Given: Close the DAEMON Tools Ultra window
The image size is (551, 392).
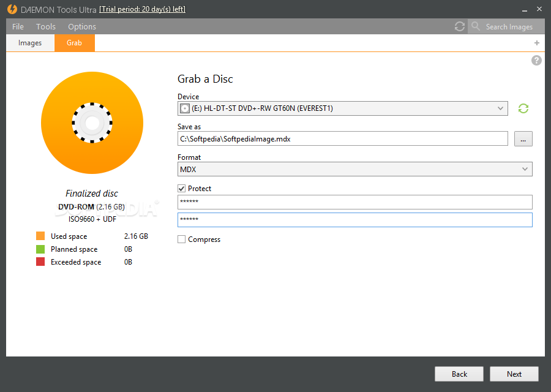Looking at the screenshot, I should [539, 9].
